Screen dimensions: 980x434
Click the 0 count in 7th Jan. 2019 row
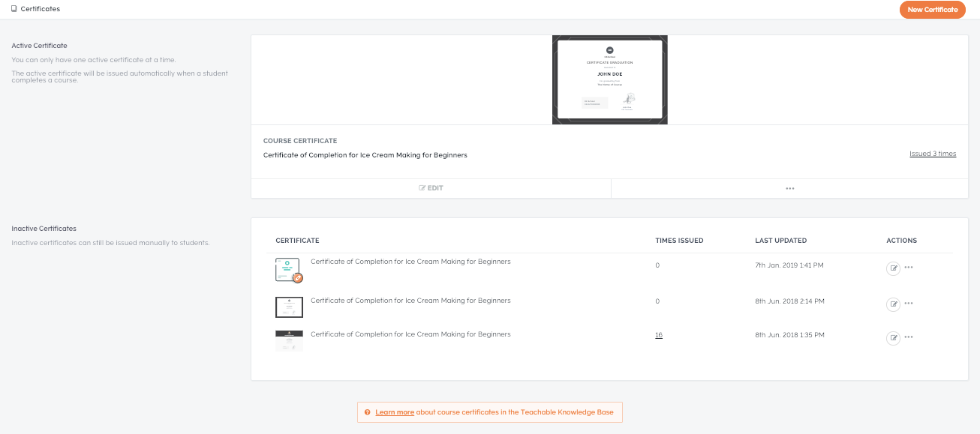point(657,265)
